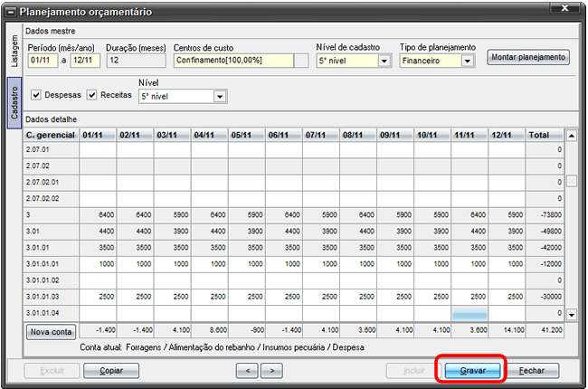This screenshot has width=588, height=389.
Task: Save with the Gravar button
Action: pos(472,371)
